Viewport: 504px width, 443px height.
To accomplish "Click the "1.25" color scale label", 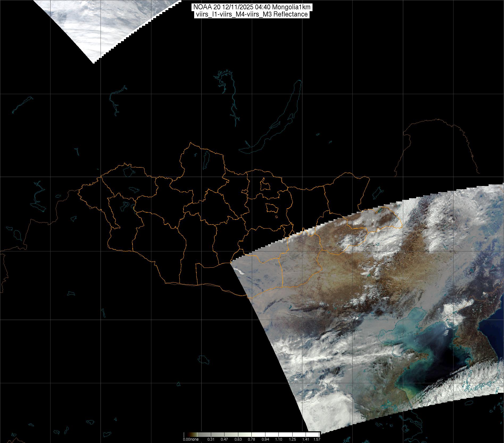I will coord(292,439).
